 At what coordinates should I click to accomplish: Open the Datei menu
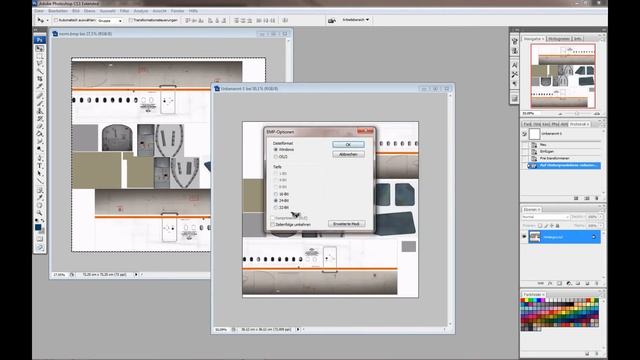coord(39,11)
